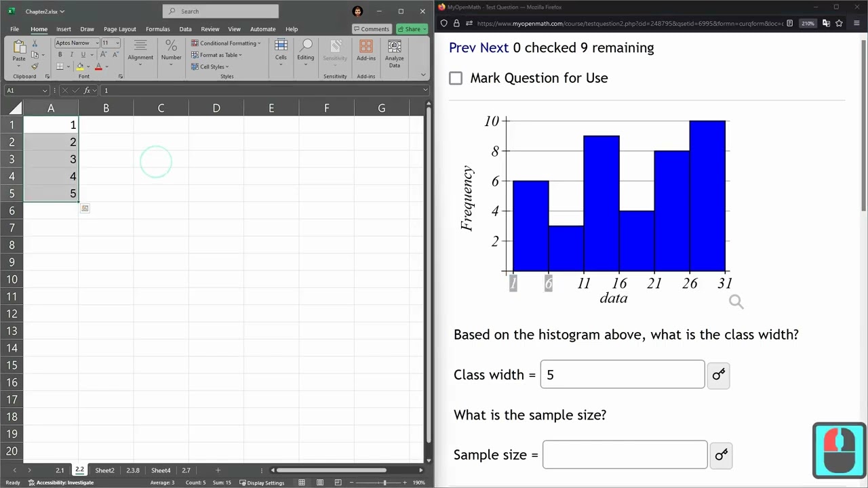This screenshot has height=488, width=868.
Task: Open the Firefox hamburger menu
Action: click(x=858, y=23)
